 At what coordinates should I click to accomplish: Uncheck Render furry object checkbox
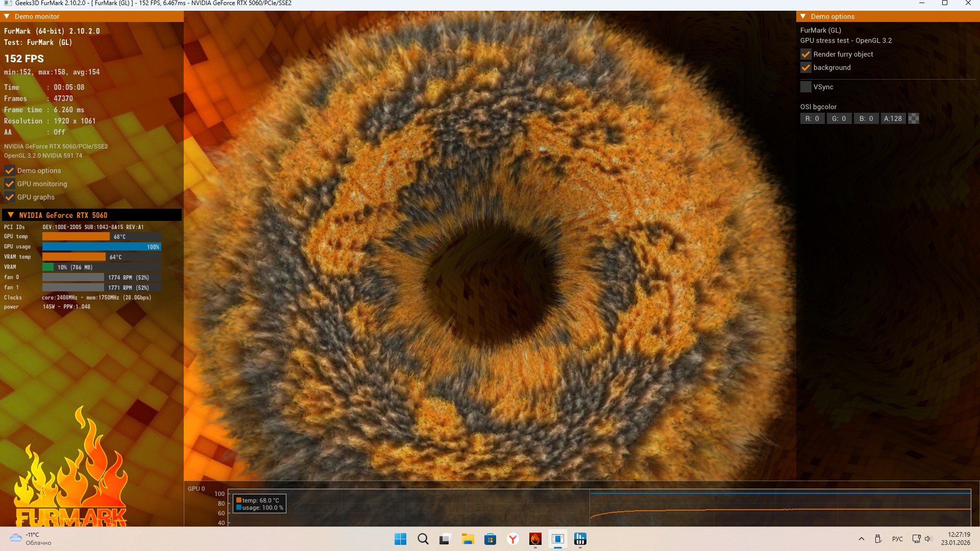[x=806, y=54]
